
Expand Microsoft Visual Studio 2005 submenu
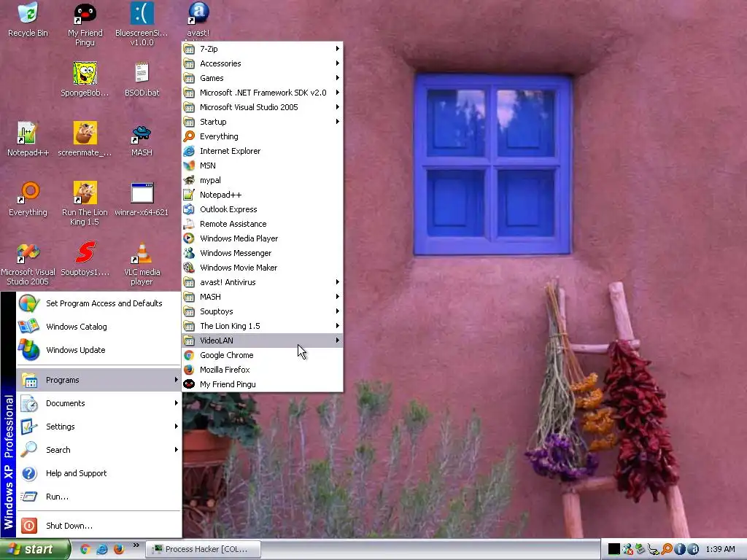[x=262, y=107]
